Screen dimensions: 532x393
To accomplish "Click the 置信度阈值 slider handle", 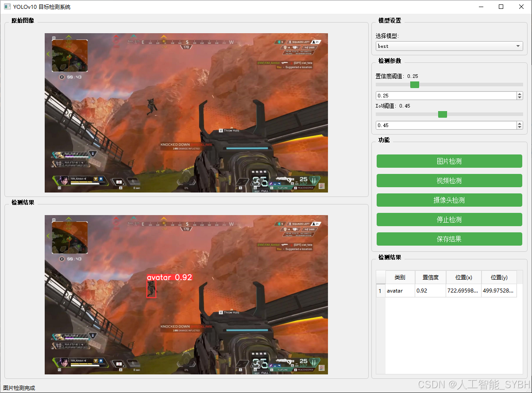I will [x=415, y=85].
